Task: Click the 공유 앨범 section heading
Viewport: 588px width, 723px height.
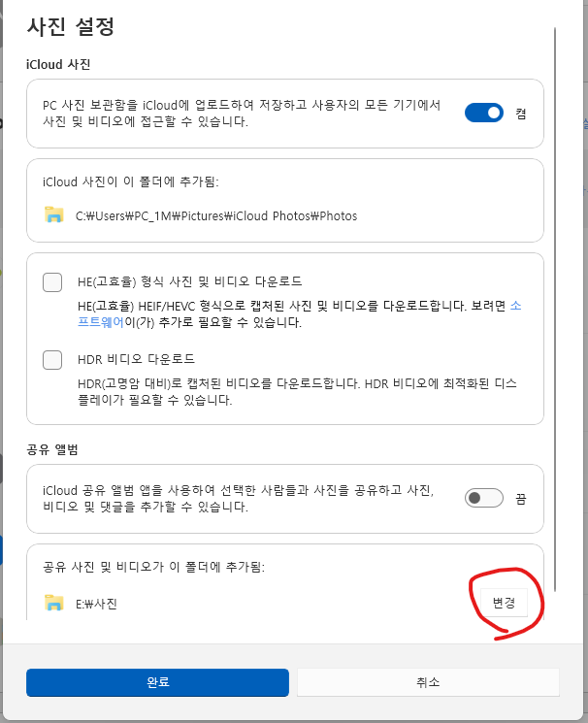Action: coord(53,449)
